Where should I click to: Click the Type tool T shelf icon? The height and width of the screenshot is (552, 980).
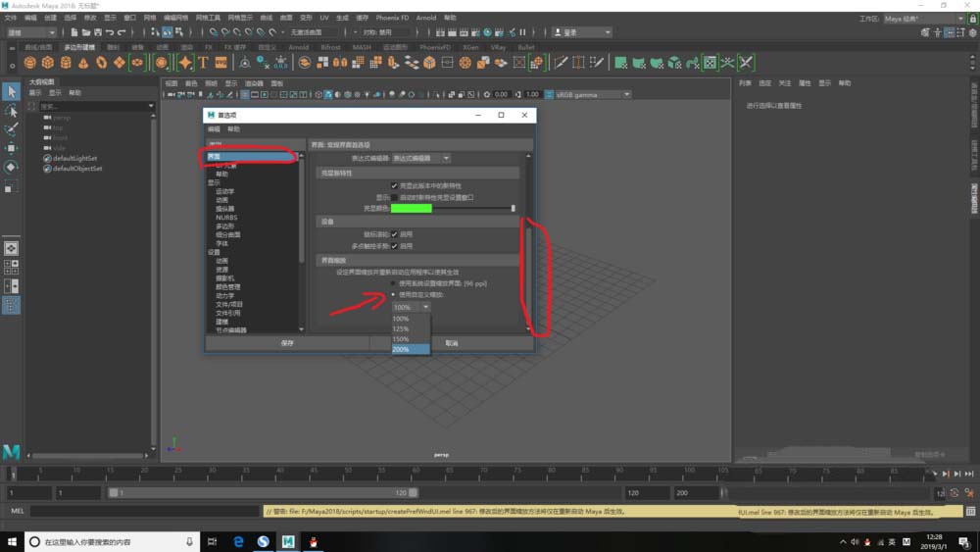203,63
